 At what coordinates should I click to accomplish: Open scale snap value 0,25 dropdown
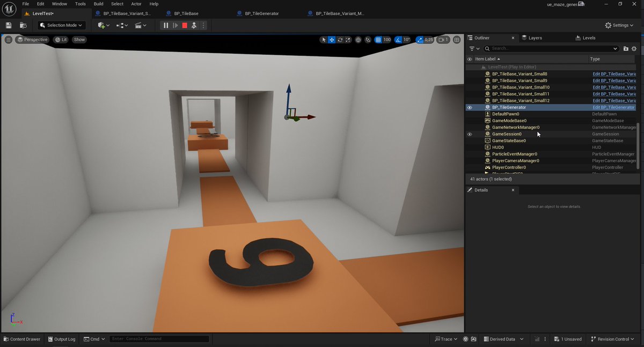pyautogui.click(x=429, y=40)
